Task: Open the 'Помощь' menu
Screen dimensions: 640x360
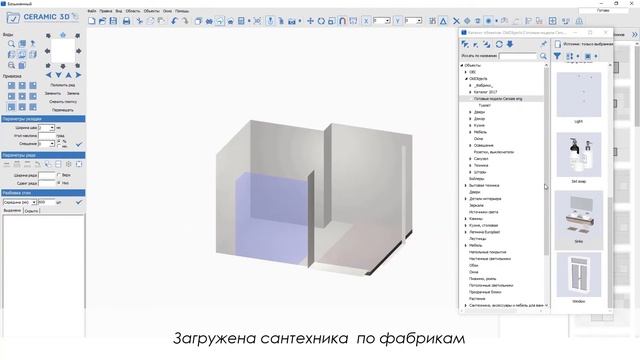Action: point(182,11)
